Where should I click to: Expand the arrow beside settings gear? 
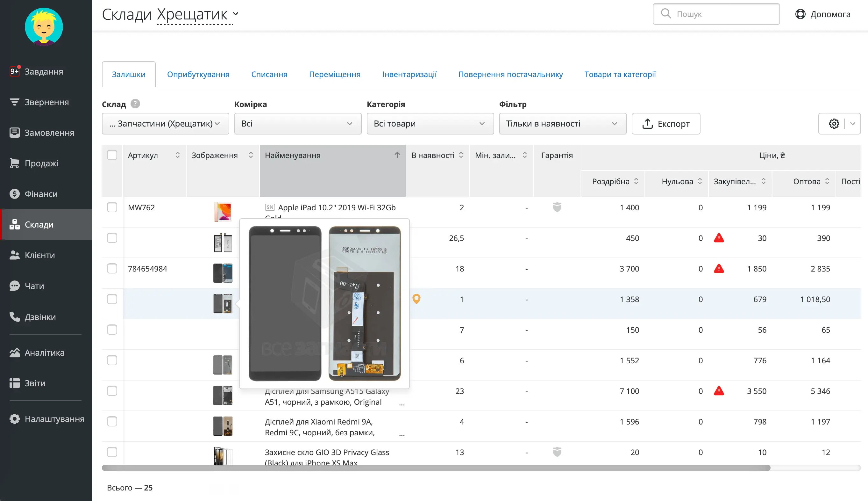[853, 124]
